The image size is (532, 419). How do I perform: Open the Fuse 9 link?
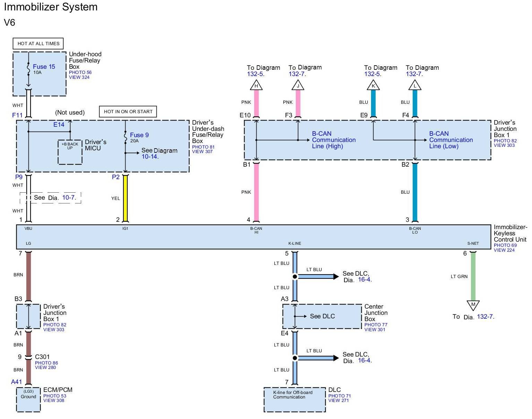tap(139, 135)
